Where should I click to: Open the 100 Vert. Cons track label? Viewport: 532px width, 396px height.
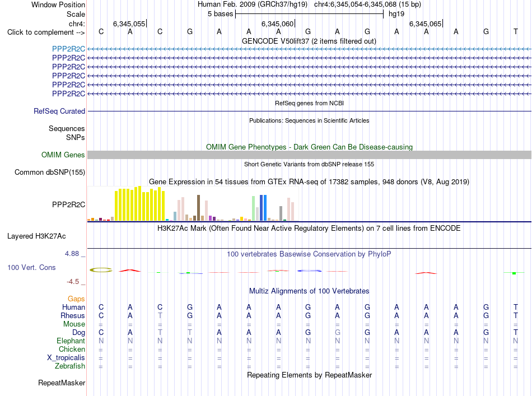click(31, 267)
